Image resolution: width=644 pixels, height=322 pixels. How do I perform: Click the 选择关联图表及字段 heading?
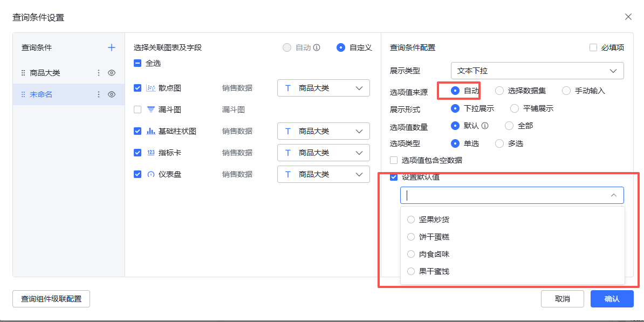168,47
